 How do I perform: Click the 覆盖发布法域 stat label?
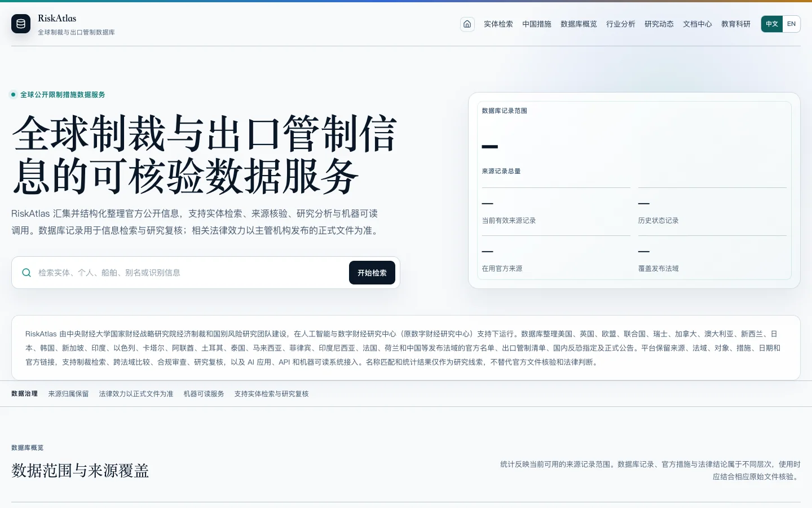(658, 269)
